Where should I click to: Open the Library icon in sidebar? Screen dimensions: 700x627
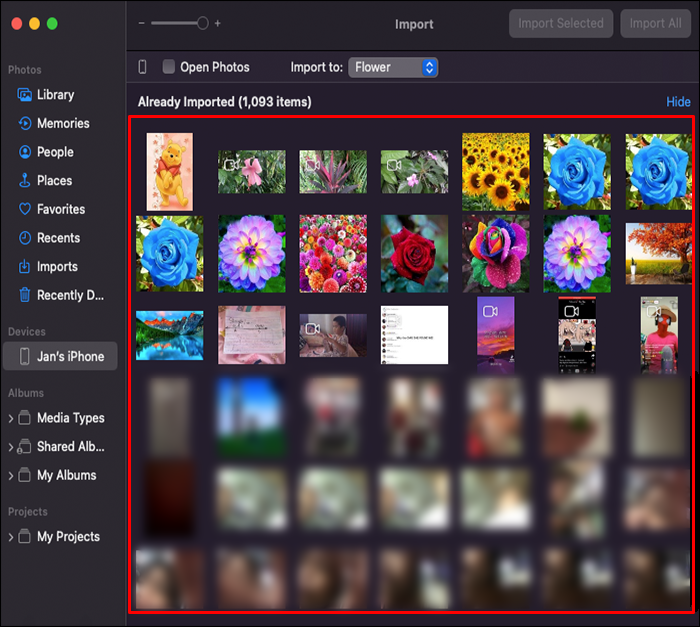tap(25, 95)
